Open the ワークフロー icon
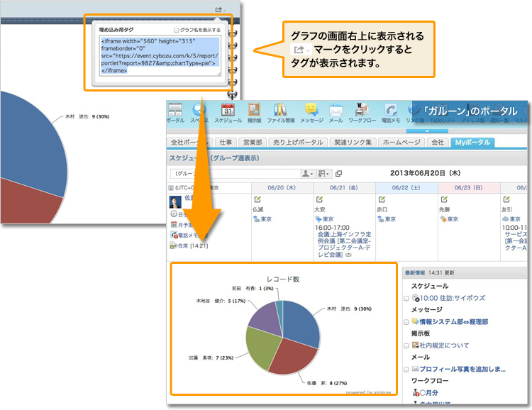This screenshot has width=532, height=410. point(362,110)
